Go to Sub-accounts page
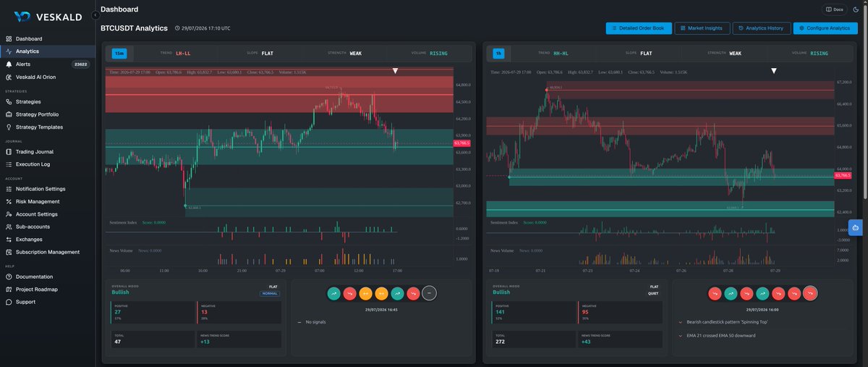The width and height of the screenshot is (868, 367). coord(48,227)
